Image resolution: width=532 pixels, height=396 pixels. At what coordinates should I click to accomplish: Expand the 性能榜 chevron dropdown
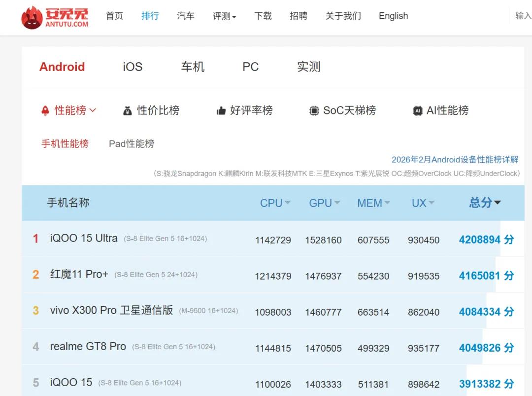93,110
